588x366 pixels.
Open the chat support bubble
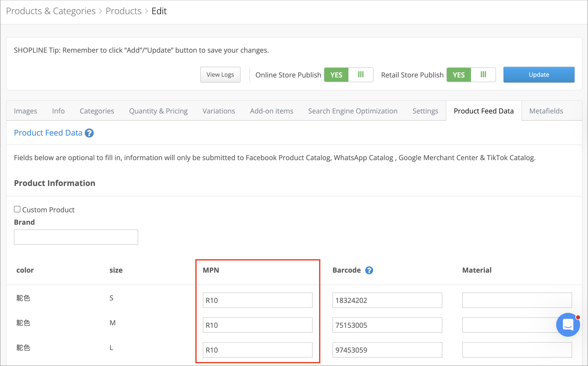568,325
